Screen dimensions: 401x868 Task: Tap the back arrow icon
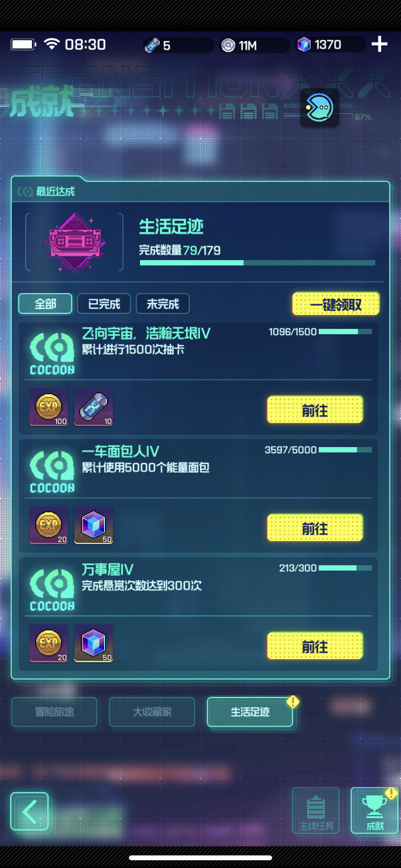pos(30,811)
